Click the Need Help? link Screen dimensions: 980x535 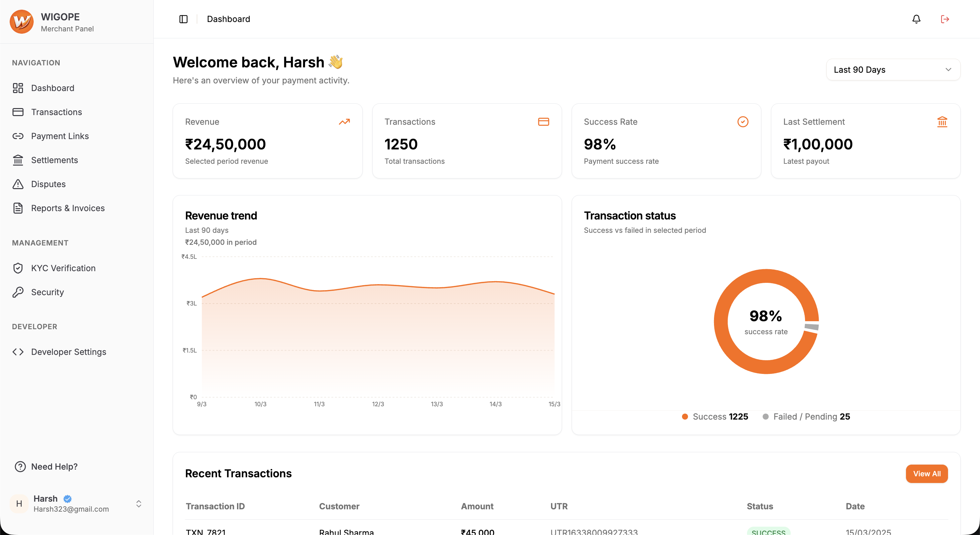pos(54,467)
